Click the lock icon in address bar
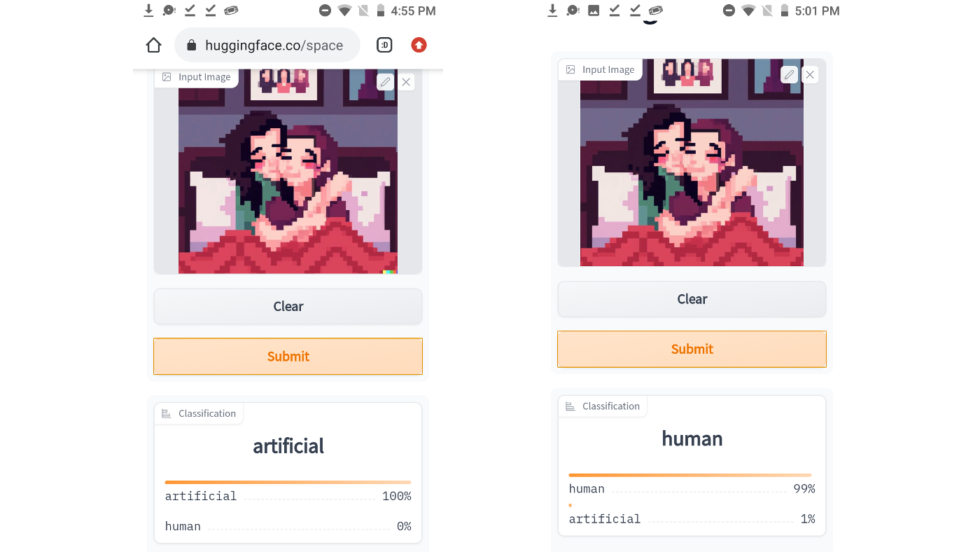 [191, 46]
